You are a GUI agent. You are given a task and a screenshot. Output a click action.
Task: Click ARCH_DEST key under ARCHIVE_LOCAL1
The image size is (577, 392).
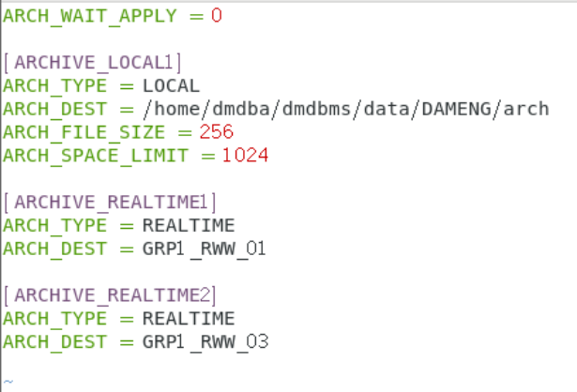tap(54, 110)
